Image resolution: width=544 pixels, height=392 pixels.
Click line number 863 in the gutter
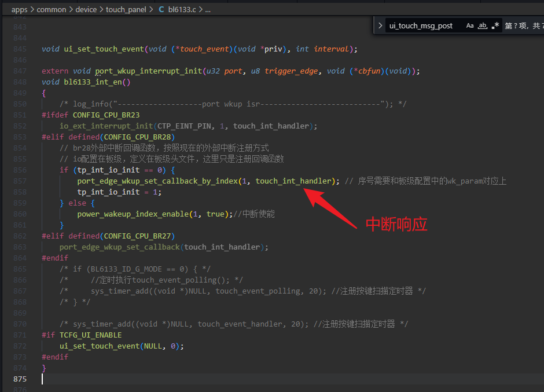tap(20, 247)
